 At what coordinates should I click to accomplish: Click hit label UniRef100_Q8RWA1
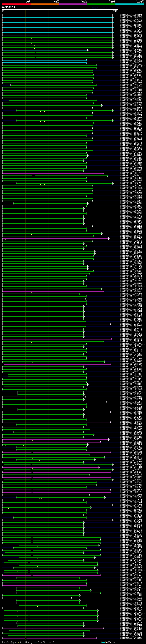point(131,412)
